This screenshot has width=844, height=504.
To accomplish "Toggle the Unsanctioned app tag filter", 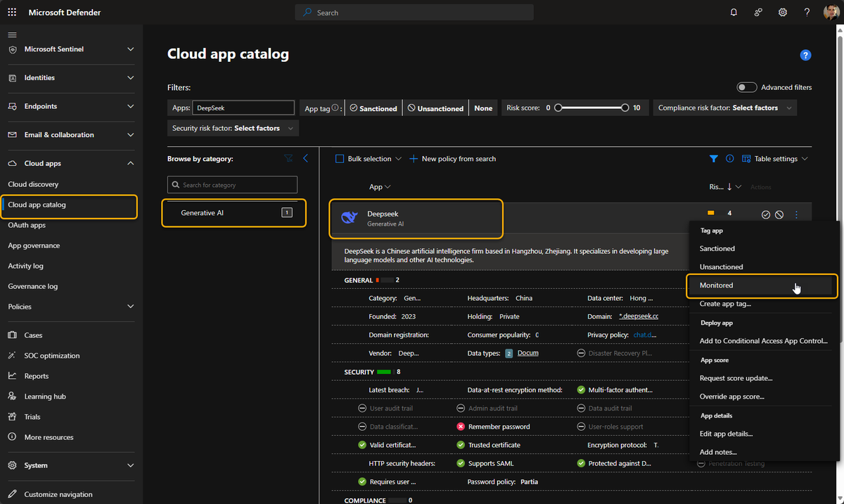I will point(435,108).
